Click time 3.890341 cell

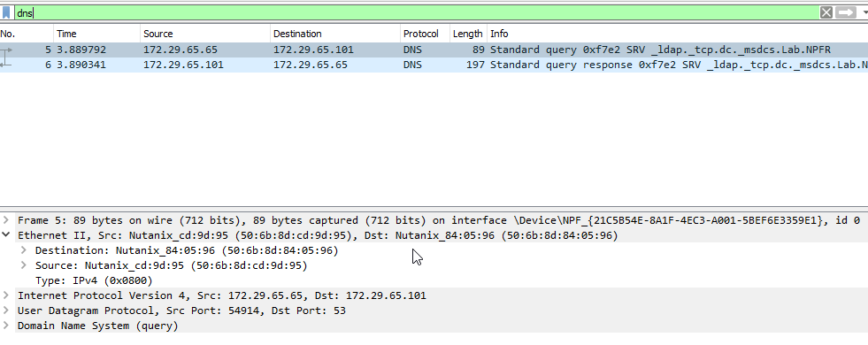[81, 65]
